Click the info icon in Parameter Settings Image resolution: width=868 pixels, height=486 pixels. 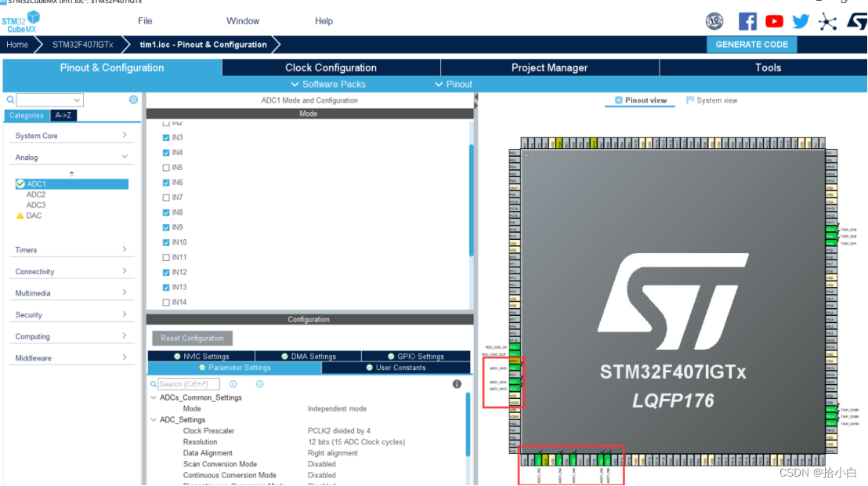click(457, 383)
